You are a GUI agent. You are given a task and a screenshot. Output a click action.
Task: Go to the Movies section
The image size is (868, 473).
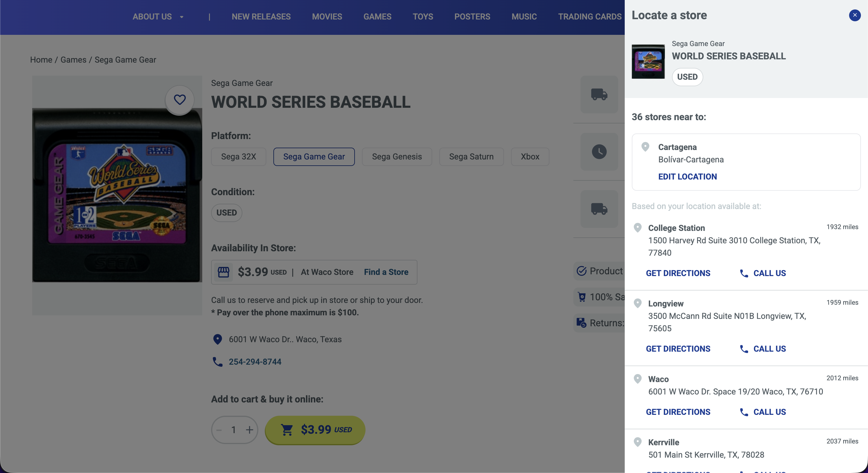click(327, 17)
